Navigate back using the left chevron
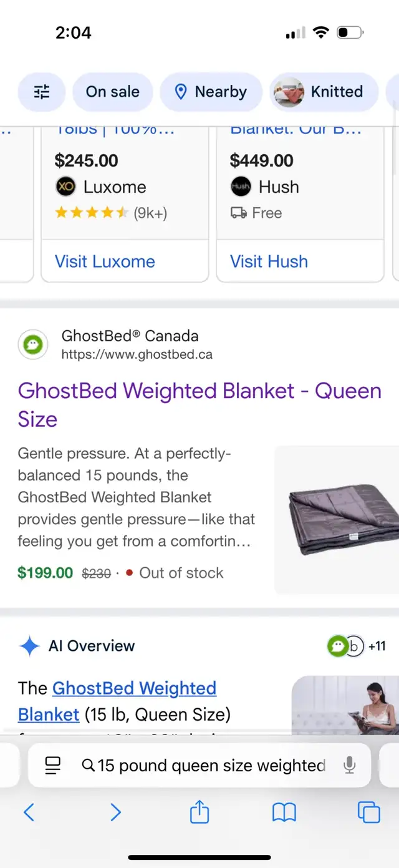The width and height of the screenshot is (399, 868). (29, 812)
